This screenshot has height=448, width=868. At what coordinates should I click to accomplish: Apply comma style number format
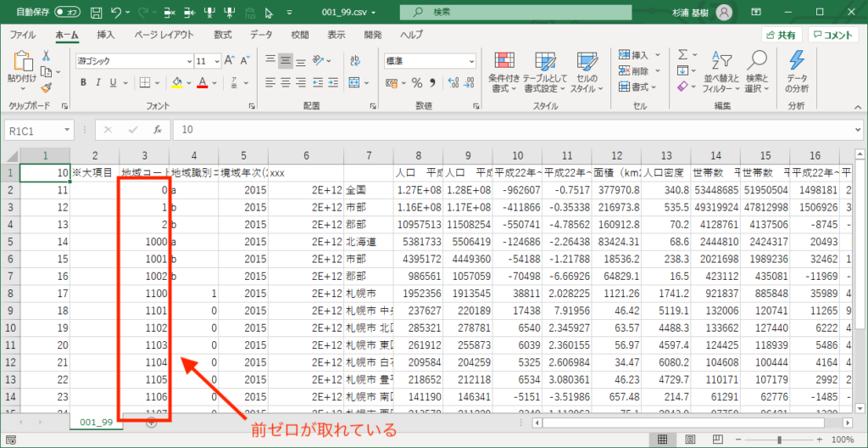point(433,82)
